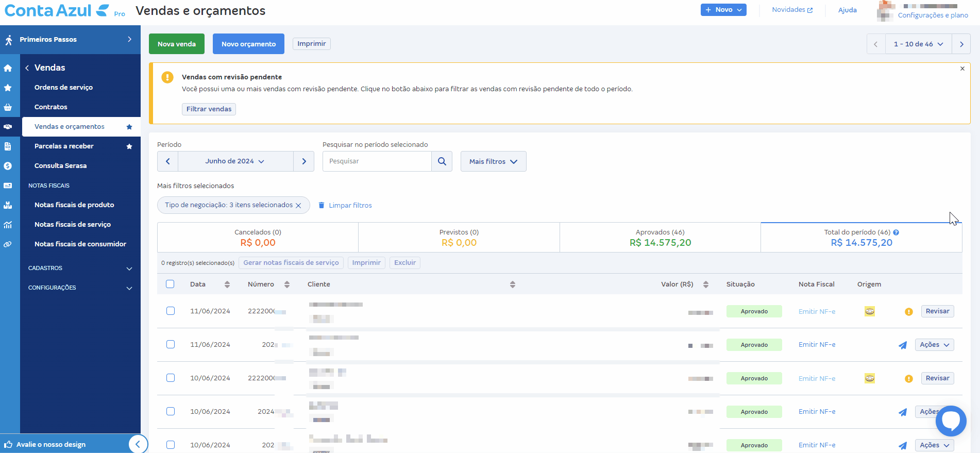Close the pending review alert banner
Screen dimensions: 980x453
(962, 69)
